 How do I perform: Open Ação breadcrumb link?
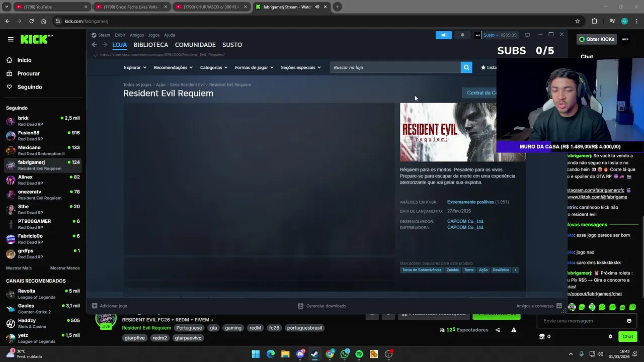(x=160, y=84)
